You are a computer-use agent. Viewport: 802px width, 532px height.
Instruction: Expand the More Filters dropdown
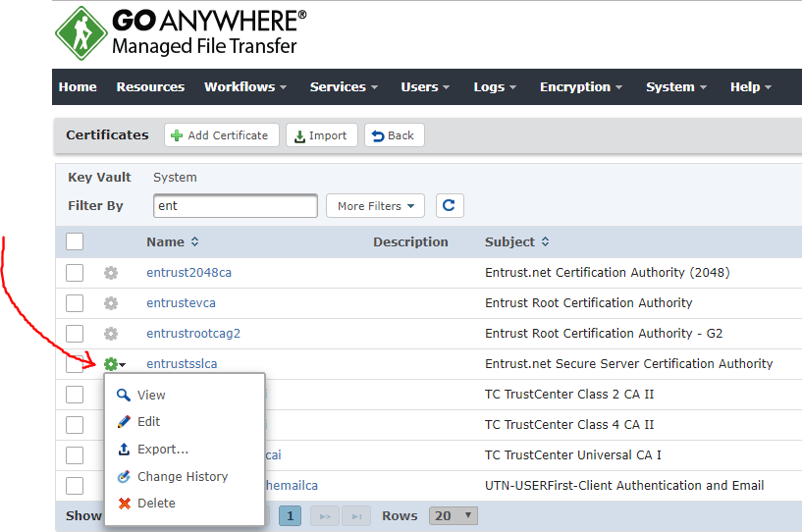(x=375, y=206)
